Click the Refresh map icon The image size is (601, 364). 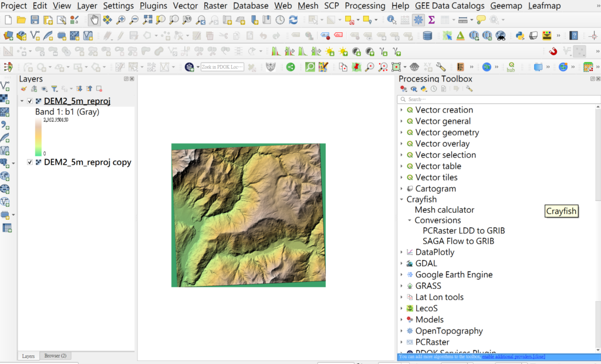pyautogui.click(x=293, y=20)
